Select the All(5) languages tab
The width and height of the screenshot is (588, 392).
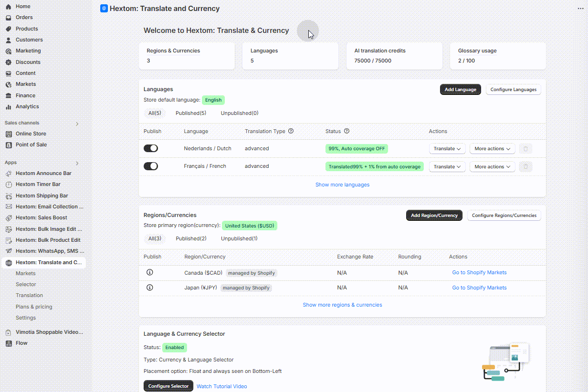coord(155,113)
